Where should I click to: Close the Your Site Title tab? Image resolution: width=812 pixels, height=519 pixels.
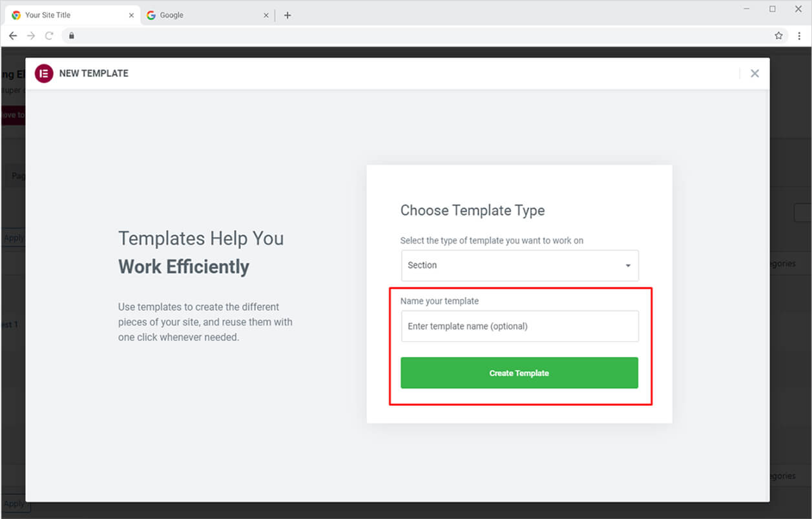[x=132, y=15]
